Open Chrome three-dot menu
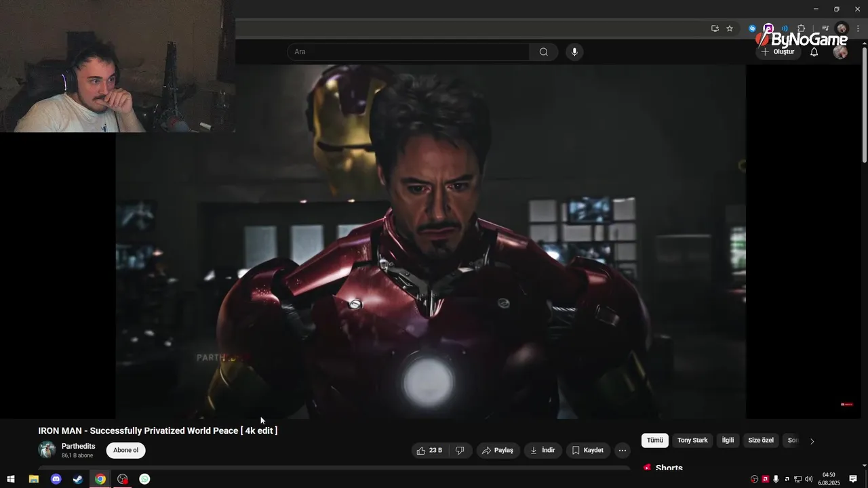The width and height of the screenshot is (868, 488). point(858,28)
